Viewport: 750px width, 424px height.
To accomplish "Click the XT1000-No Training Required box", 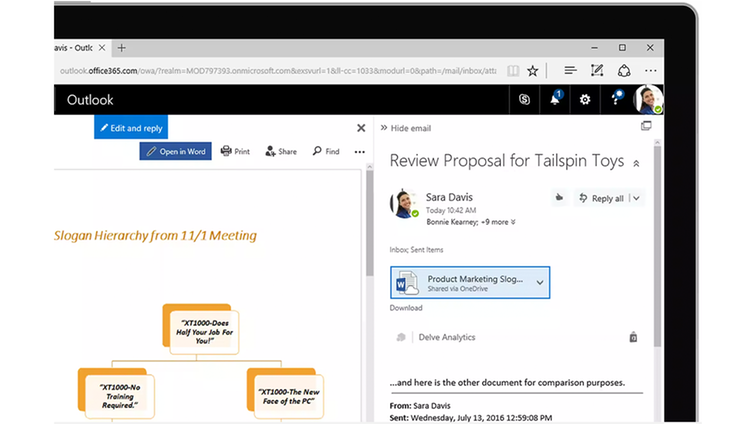I will pyautogui.click(x=117, y=393).
